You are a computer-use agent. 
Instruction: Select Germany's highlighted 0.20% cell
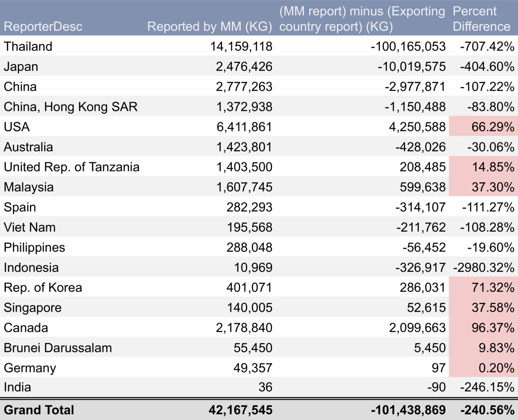coord(496,368)
